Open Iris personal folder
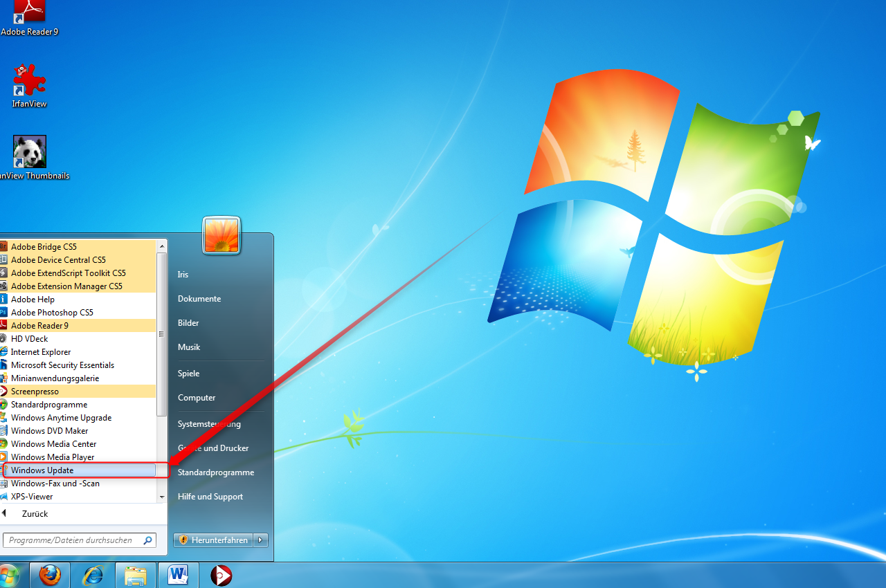 183,275
